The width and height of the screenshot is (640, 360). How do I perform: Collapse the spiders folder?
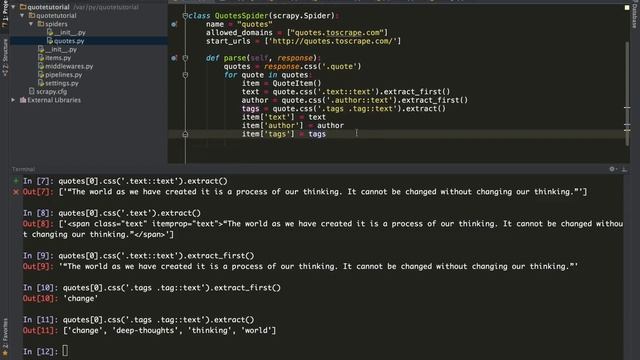31,24
